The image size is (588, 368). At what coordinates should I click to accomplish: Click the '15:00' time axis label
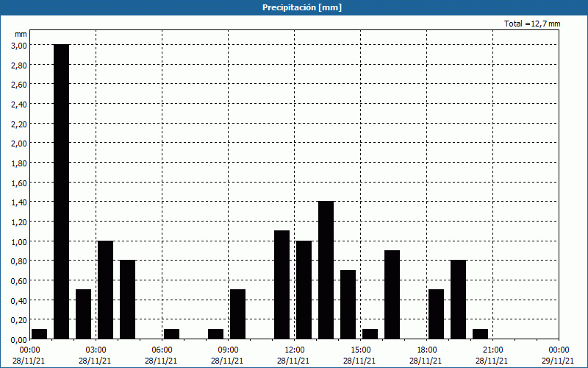tap(361, 350)
